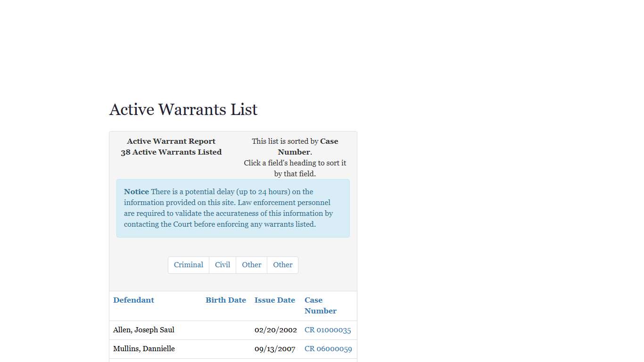Sort the list by Birth Date
This screenshot has height=362, width=644.
point(226,300)
